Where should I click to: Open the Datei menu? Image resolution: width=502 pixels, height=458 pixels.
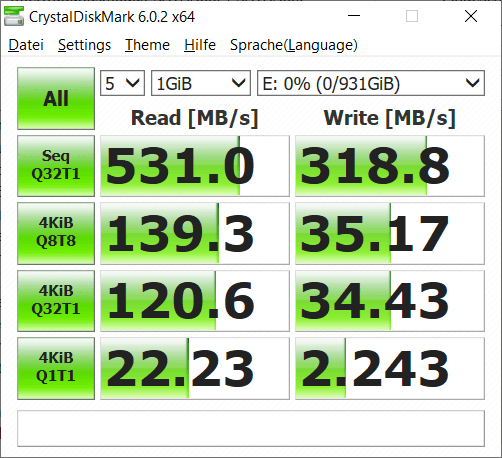point(26,45)
